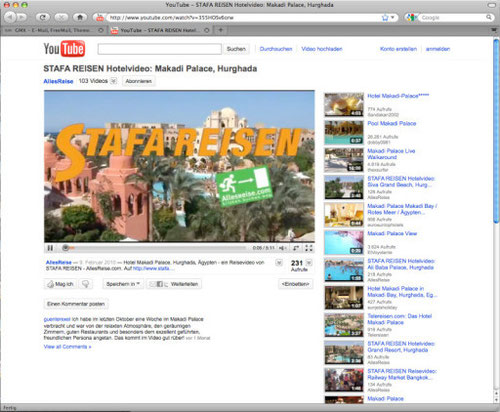Image resolution: width=500 pixels, height=412 pixels.
Task: Open the bookmark star dropdown arrow
Action: tap(392, 17)
